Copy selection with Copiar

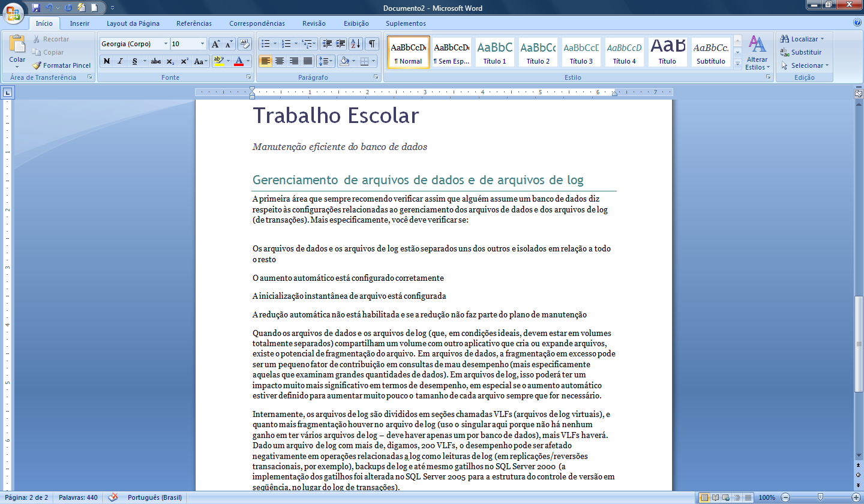pos(48,52)
